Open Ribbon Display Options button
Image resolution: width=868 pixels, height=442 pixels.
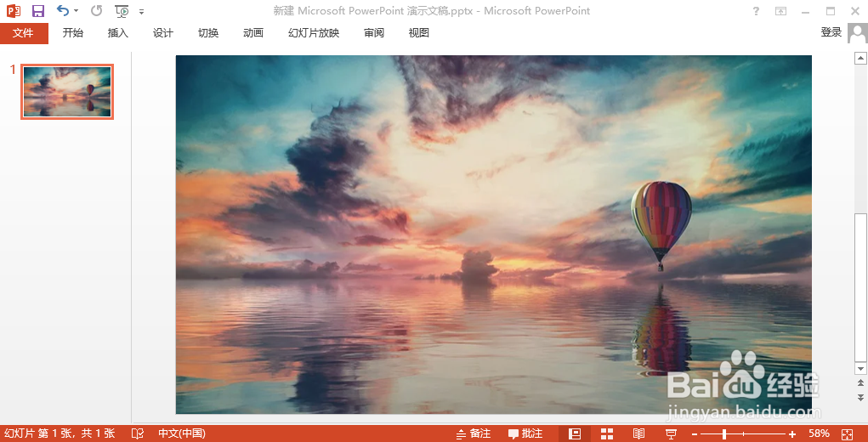pos(780,11)
